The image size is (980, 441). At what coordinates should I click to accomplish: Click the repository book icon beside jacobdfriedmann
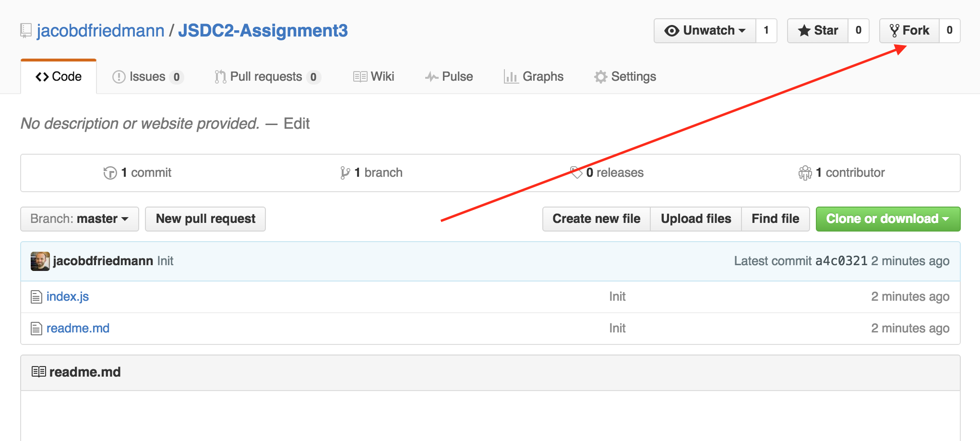(26, 31)
